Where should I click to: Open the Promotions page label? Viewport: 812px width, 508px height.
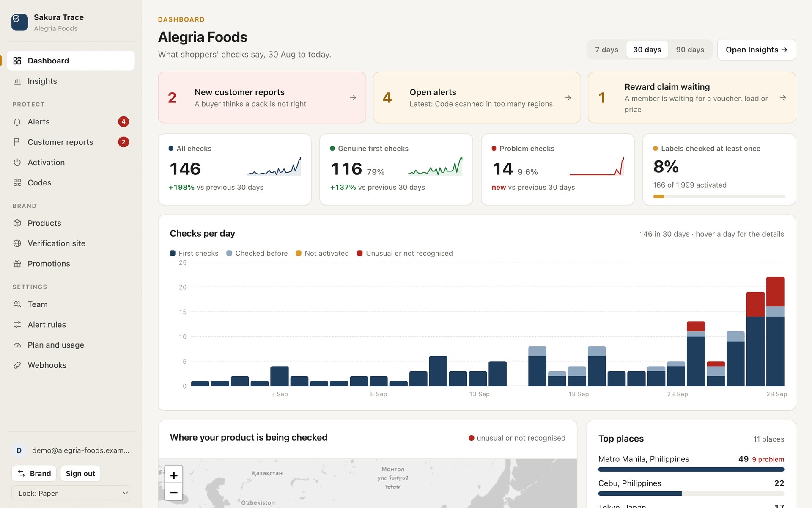(49, 264)
